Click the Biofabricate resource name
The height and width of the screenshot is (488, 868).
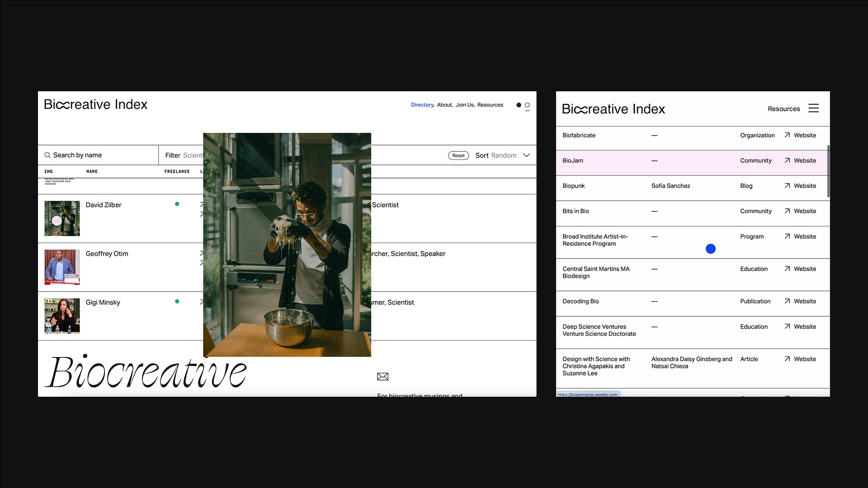(579, 135)
